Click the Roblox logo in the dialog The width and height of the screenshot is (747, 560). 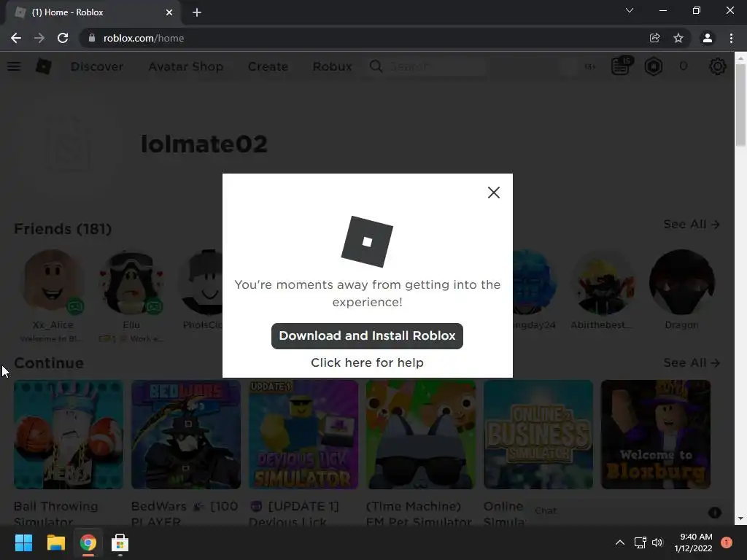pos(367,241)
